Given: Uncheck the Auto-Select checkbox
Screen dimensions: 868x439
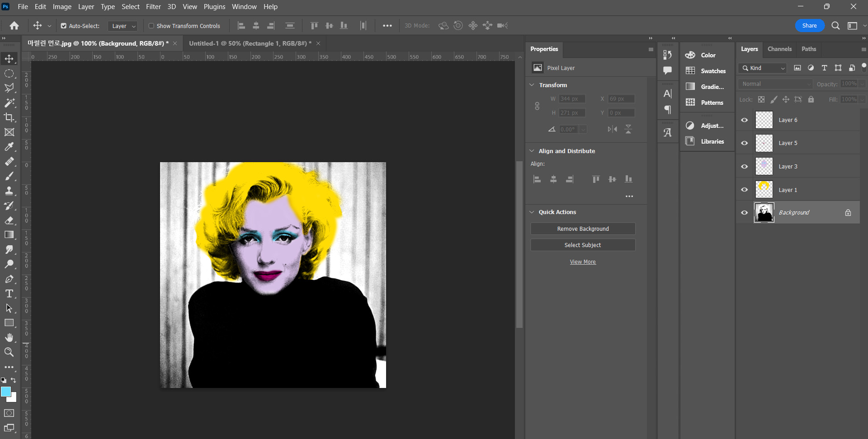Looking at the screenshot, I should pos(64,26).
